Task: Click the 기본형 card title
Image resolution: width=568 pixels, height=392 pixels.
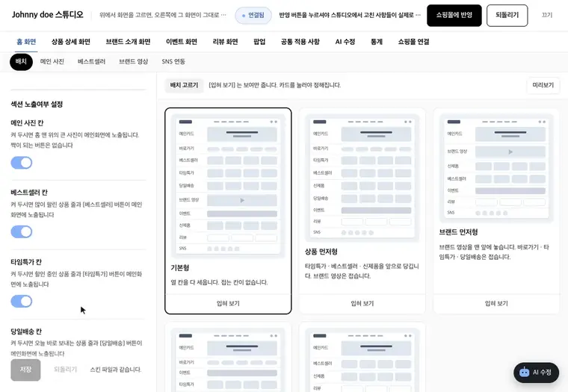Action: point(180,268)
